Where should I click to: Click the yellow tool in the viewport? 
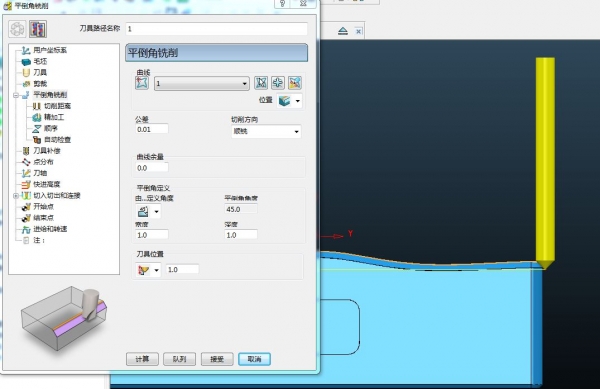tap(545, 163)
